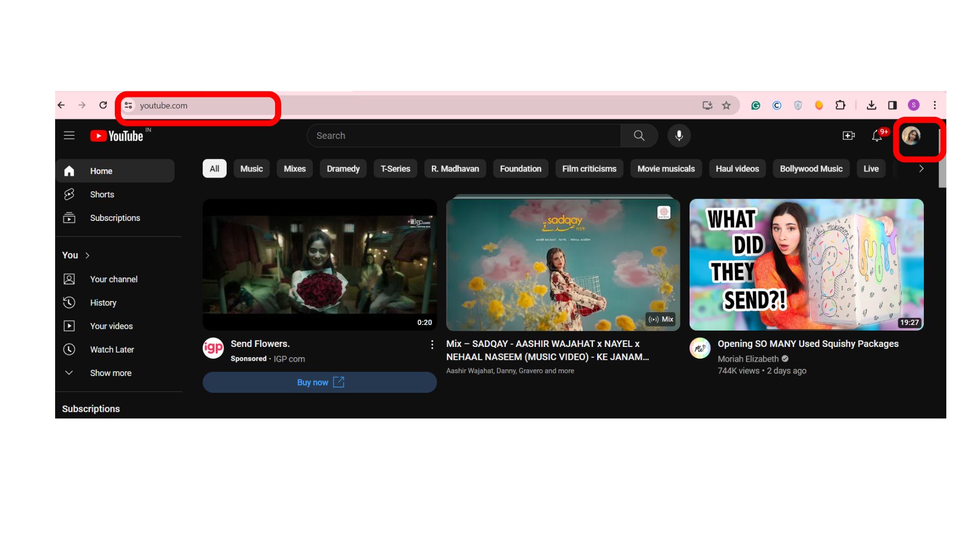Click inside the Search field
The width and height of the screenshot is (980, 551).
(x=459, y=136)
